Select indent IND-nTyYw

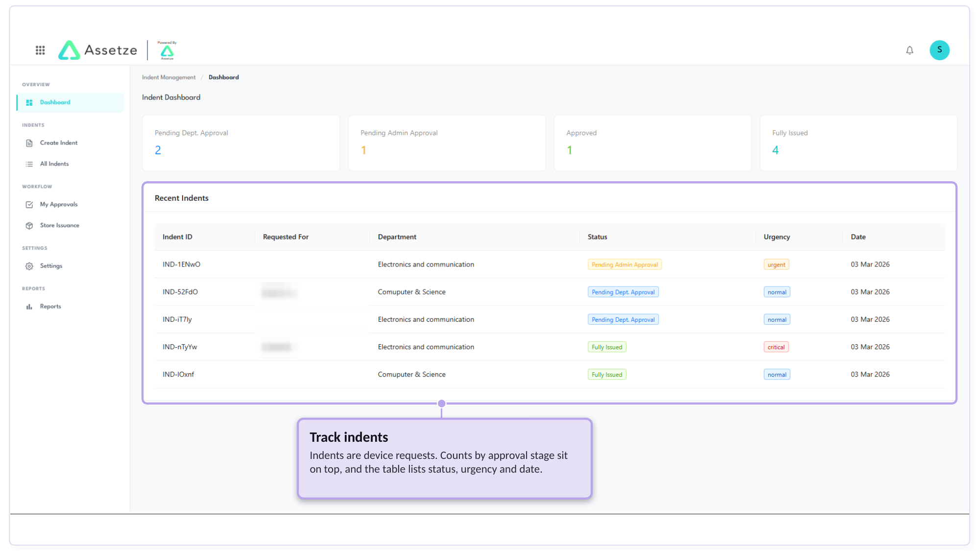180,347
